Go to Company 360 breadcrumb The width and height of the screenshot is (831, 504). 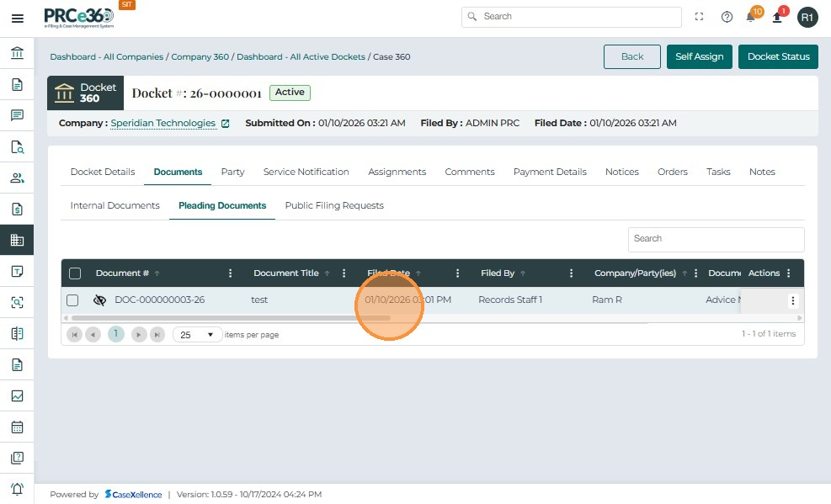pos(200,56)
